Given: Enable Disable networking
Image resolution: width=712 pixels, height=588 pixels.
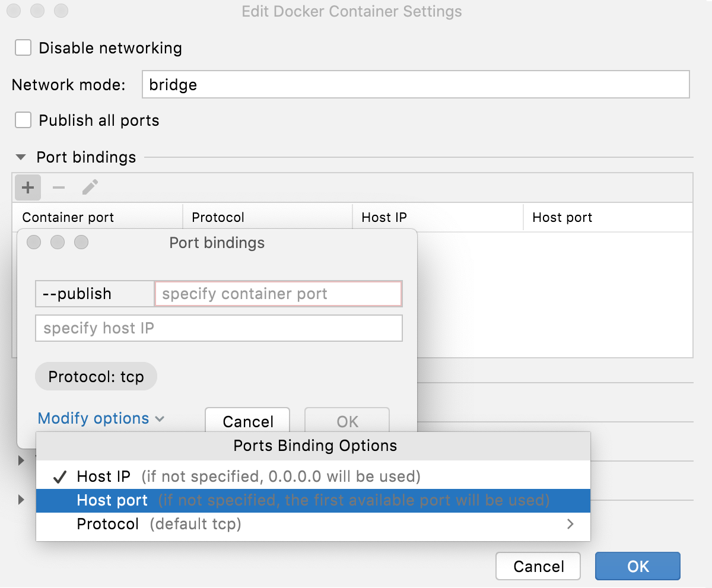Looking at the screenshot, I should [x=23, y=47].
